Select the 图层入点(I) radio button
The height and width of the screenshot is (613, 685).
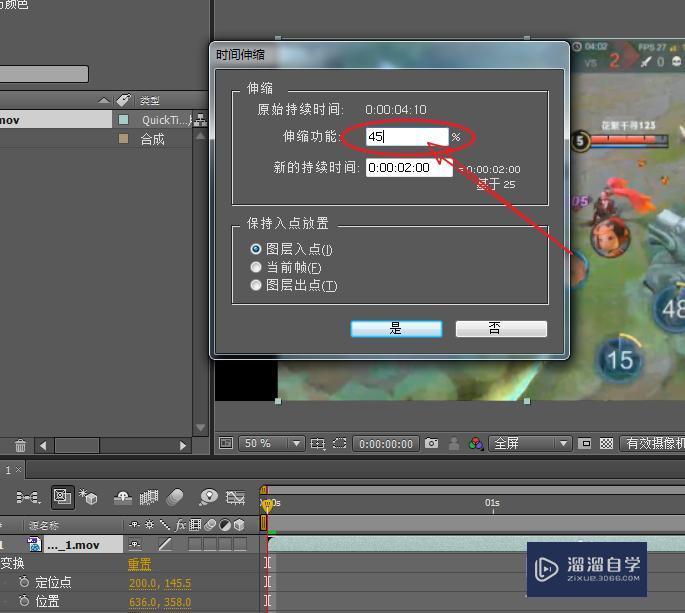tap(256, 249)
